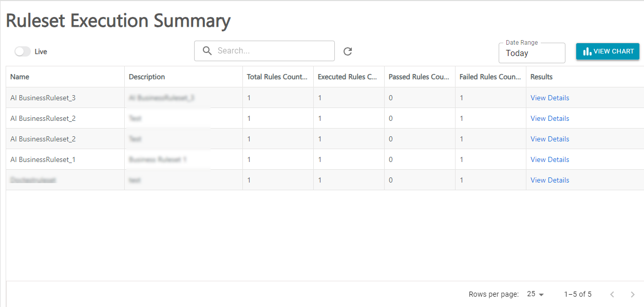Image resolution: width=644 pixels, height=307 pixels.
Task: Open View Details for AI BusinessRuleset_1
Action: (x=550, y=159)
